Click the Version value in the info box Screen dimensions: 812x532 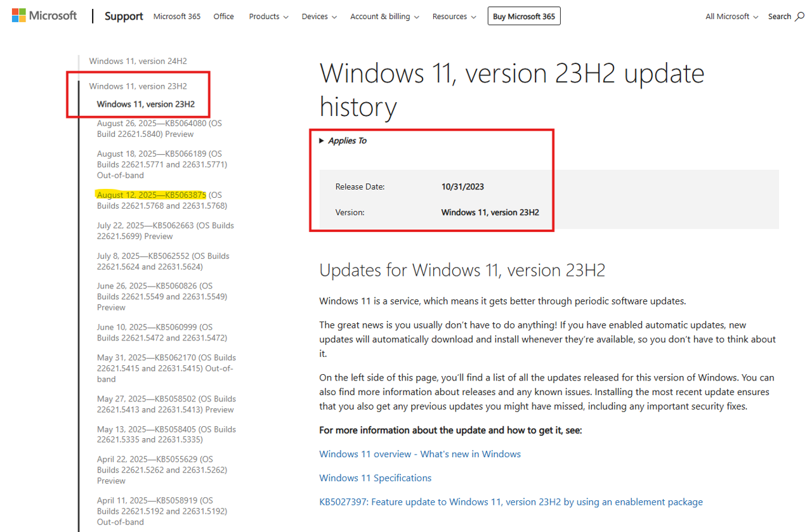490,212
